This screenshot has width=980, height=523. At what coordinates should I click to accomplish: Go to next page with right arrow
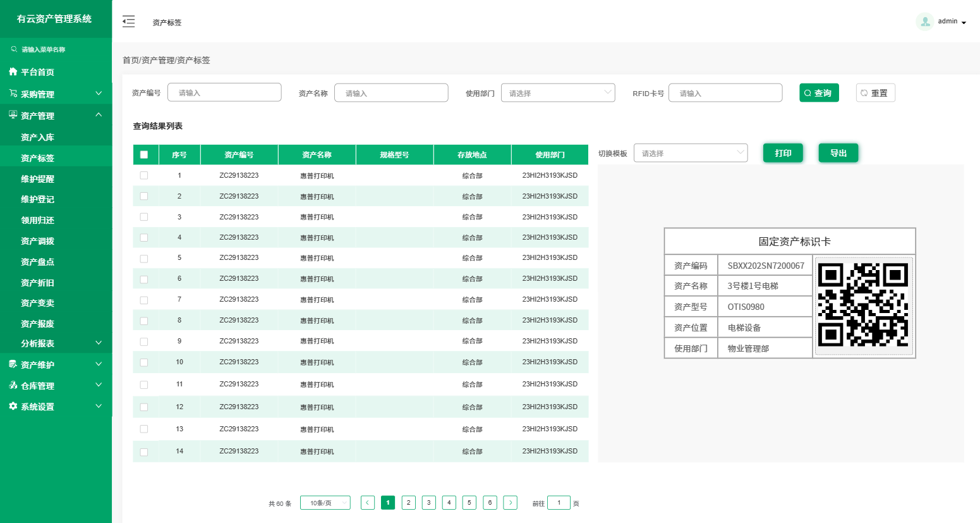click(511, 503)
